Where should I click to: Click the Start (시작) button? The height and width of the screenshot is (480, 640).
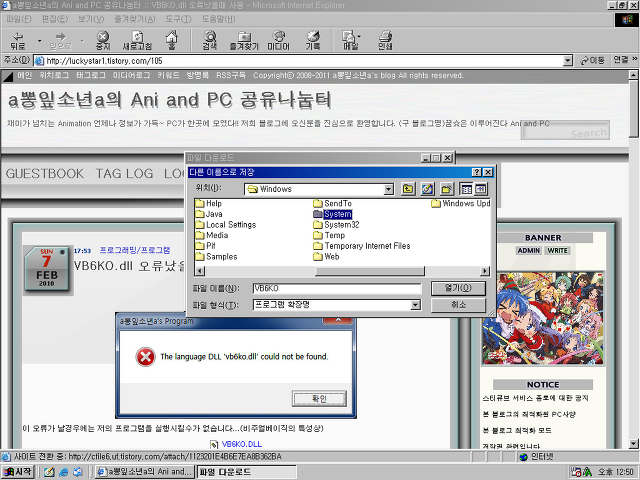(18, 472)
